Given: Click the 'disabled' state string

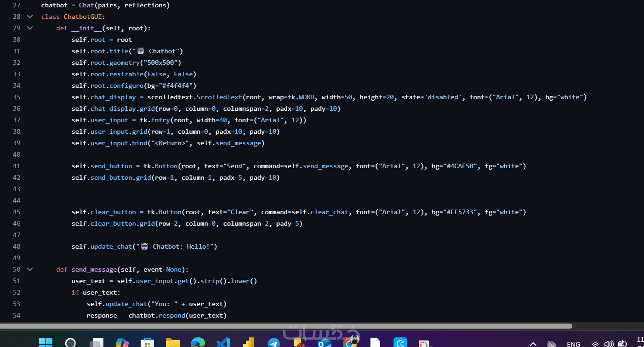Looking at the screenshot, I should click(x=443, y=97).
